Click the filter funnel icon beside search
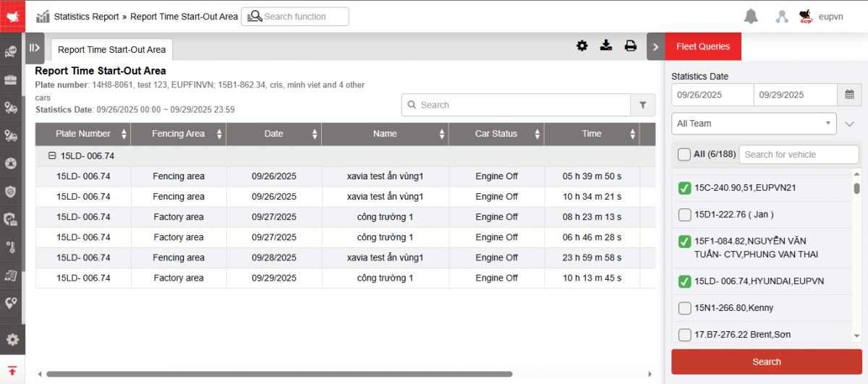 [642, 105]
